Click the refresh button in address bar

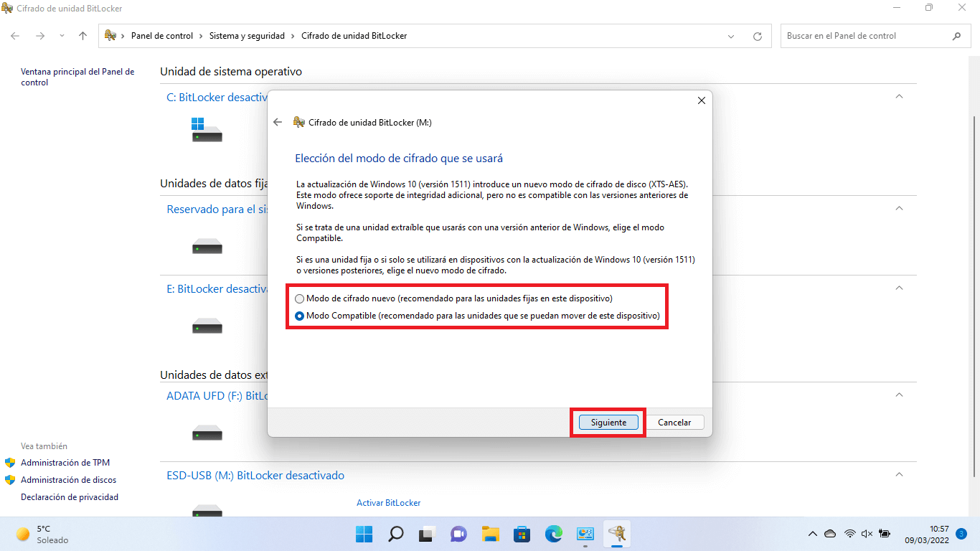(758, 36)
